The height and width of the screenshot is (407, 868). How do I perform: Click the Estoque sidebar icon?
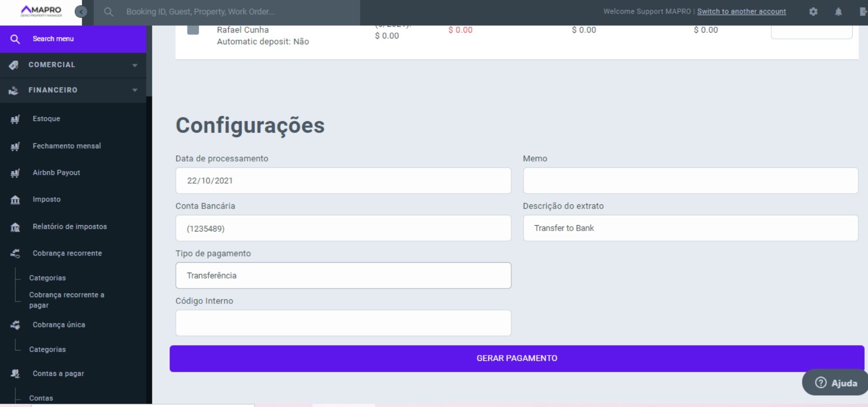pos(15,119)
